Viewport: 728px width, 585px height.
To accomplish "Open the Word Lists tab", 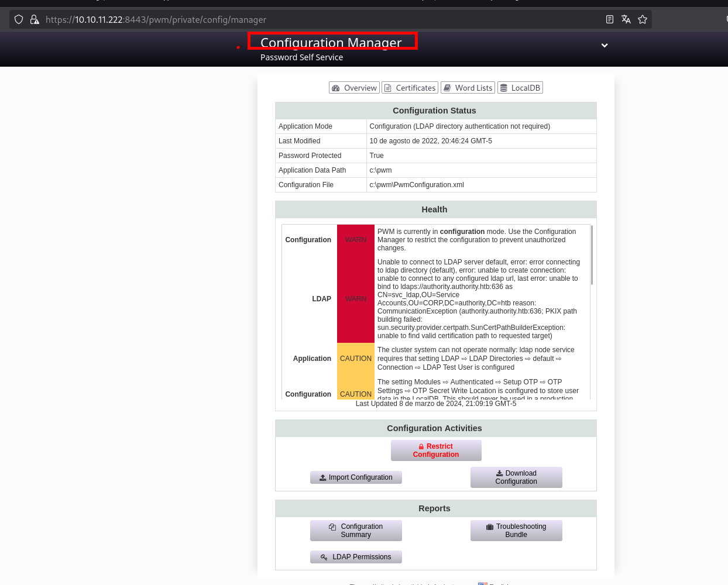I will (468, 88).
